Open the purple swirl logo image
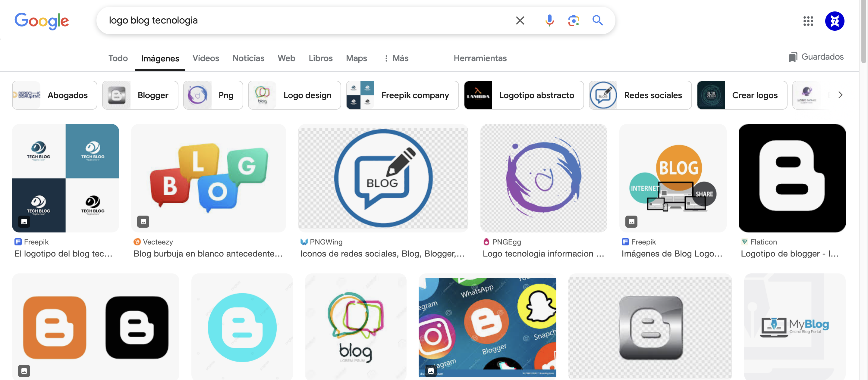The image size is (868, 380). click(x=543, y=178)
